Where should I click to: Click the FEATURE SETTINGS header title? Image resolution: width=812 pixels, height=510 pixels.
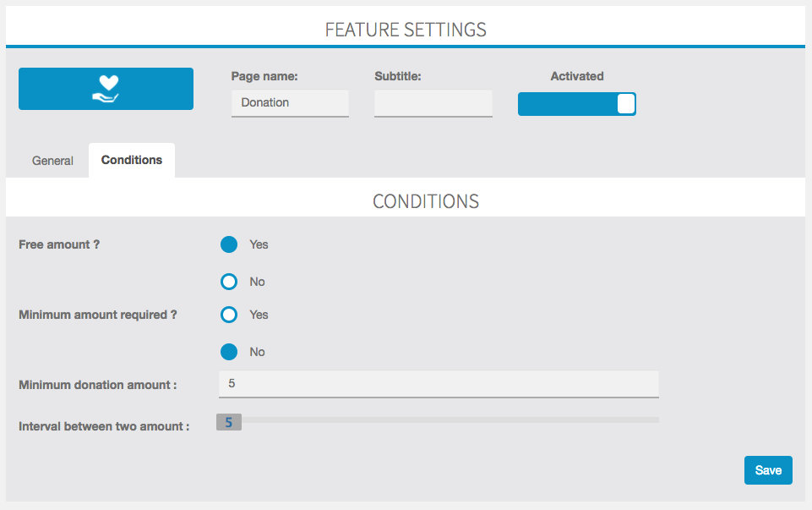(x=406, y=30)
